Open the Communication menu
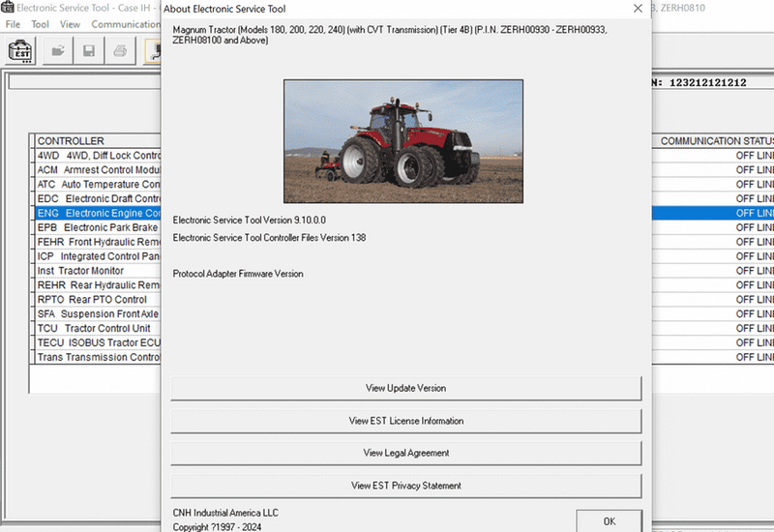Viewport: 774px width, 532px height. click(125, 24)
